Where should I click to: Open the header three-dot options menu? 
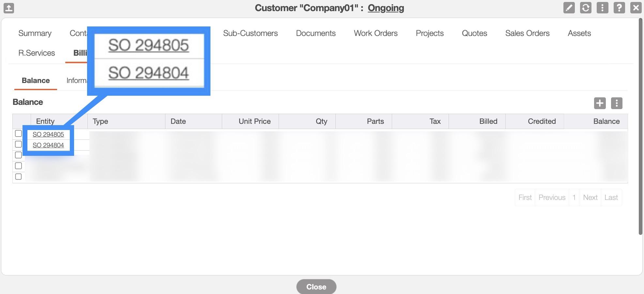[x=602, y=8]
